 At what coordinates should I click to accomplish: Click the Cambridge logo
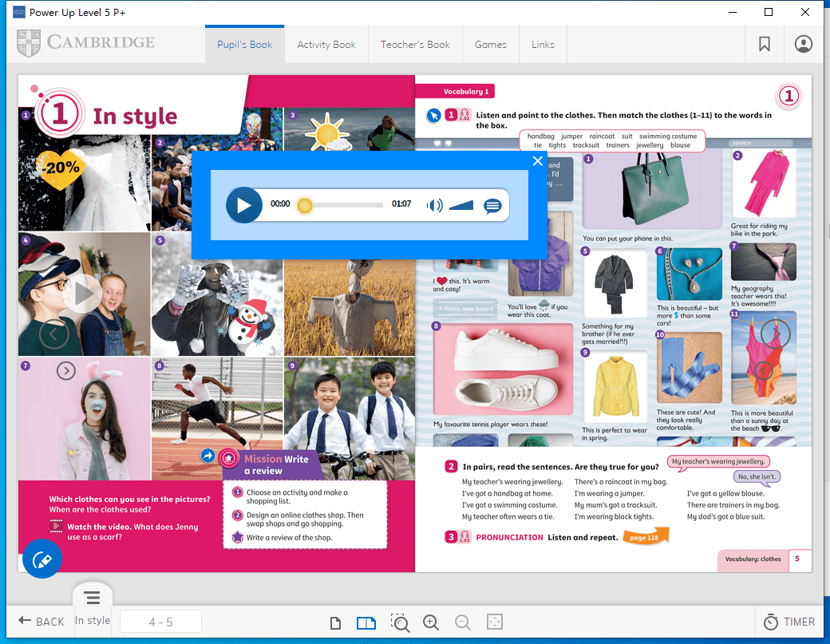click(x=85, y=43)
